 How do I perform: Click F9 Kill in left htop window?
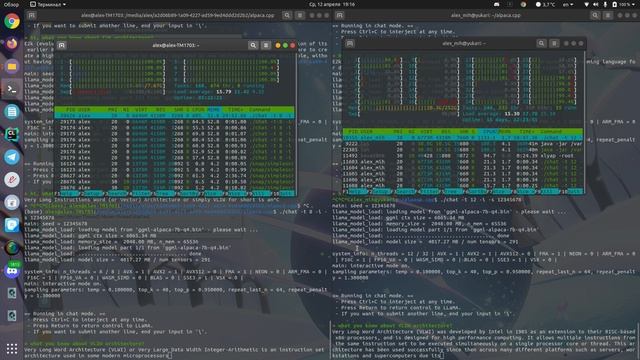coord(260,193)
